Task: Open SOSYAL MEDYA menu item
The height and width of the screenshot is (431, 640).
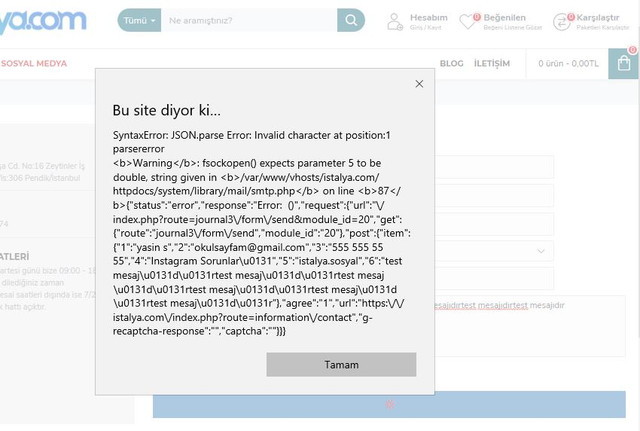Action: coord(34,64)
